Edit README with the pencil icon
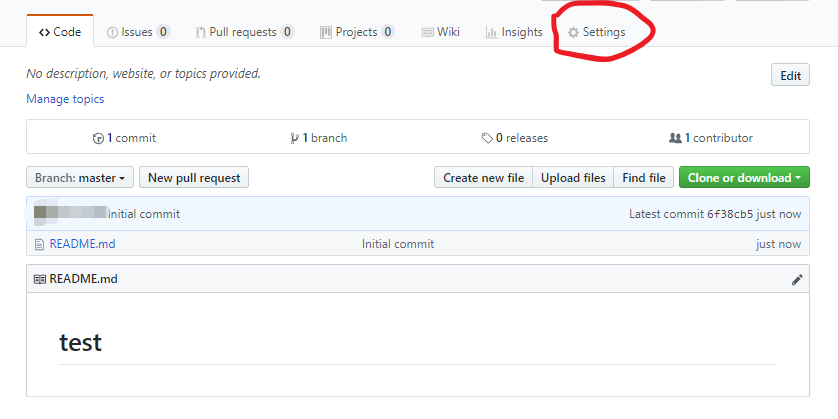Viewport: 838px width, 419px height. pos(797,280)
